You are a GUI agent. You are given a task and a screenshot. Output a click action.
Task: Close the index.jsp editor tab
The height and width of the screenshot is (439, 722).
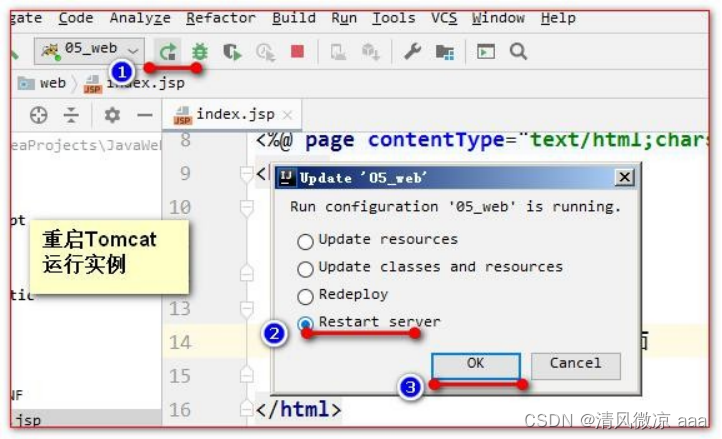(x=287, y=115)
